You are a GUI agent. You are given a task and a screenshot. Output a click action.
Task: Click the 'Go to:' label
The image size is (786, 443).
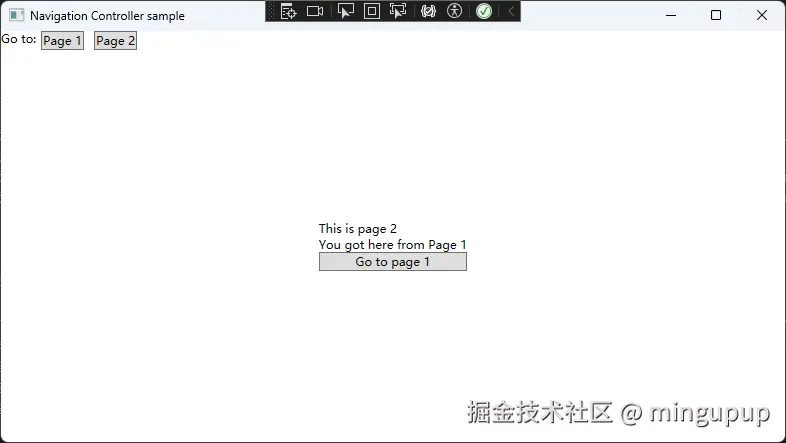(19, 39)
